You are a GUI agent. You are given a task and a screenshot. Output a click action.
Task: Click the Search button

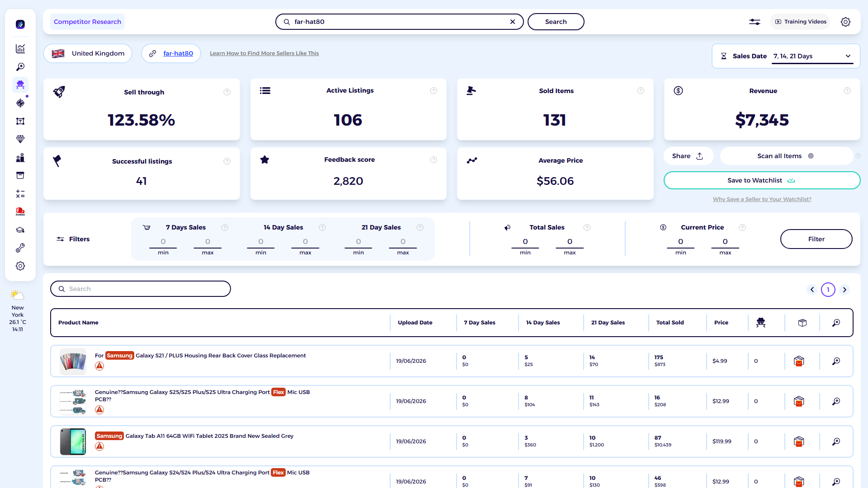[x=556, y=22]
